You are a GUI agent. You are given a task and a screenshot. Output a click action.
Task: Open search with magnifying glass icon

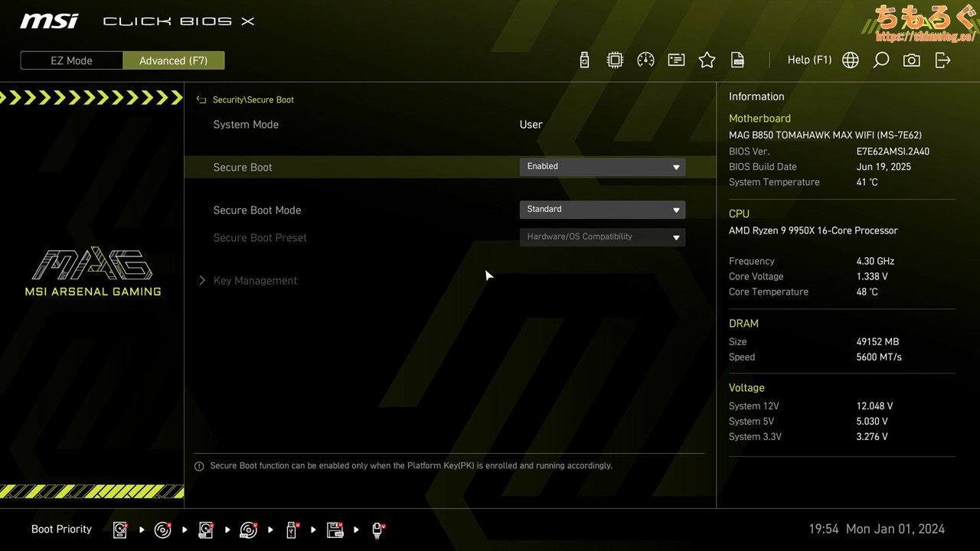[880, 60]
